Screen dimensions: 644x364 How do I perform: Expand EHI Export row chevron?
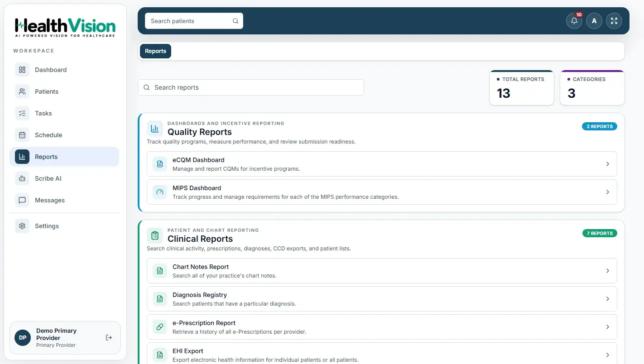pyautogui.click(x=608, y=355)
